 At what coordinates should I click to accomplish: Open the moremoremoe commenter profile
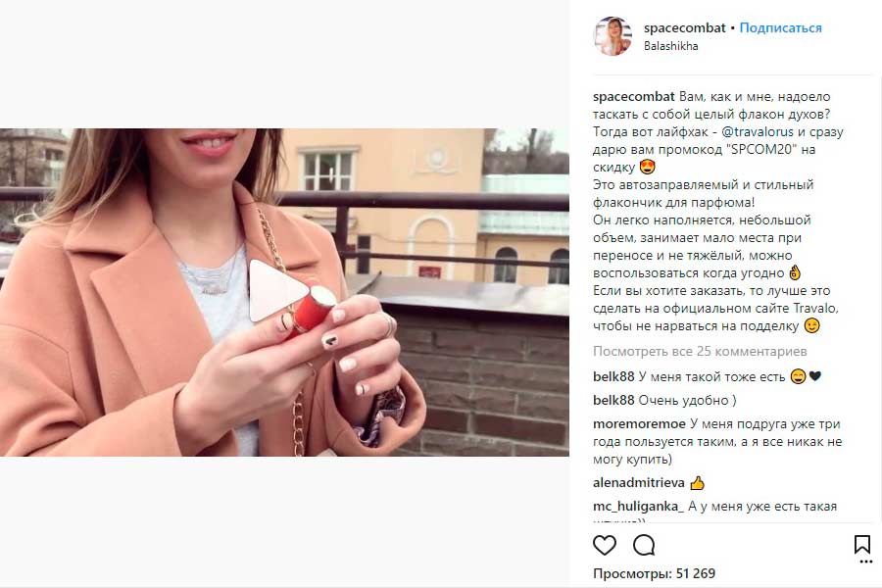[639, 423]
